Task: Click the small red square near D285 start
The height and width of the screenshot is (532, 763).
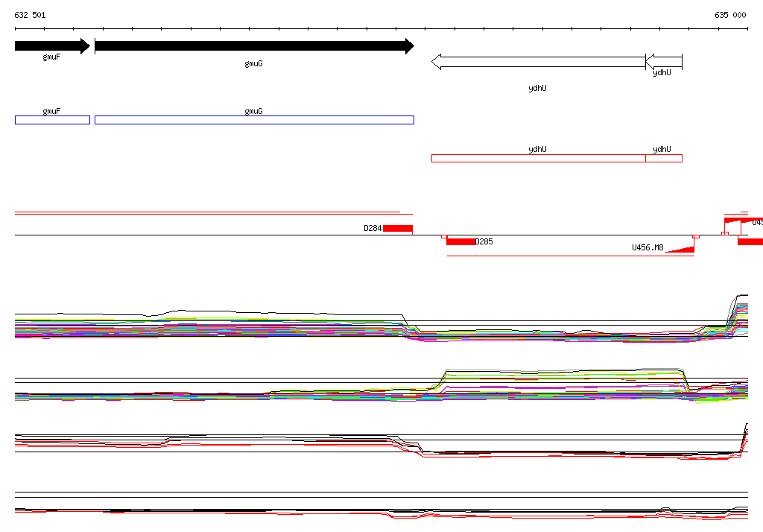Action: tap(444, 236)
